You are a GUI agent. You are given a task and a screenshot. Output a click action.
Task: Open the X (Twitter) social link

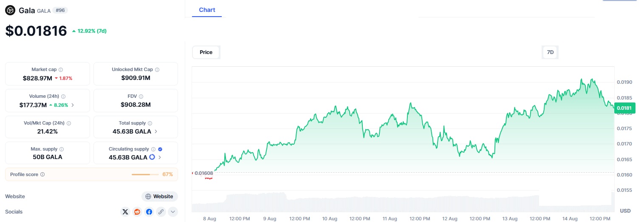(125, 212)
